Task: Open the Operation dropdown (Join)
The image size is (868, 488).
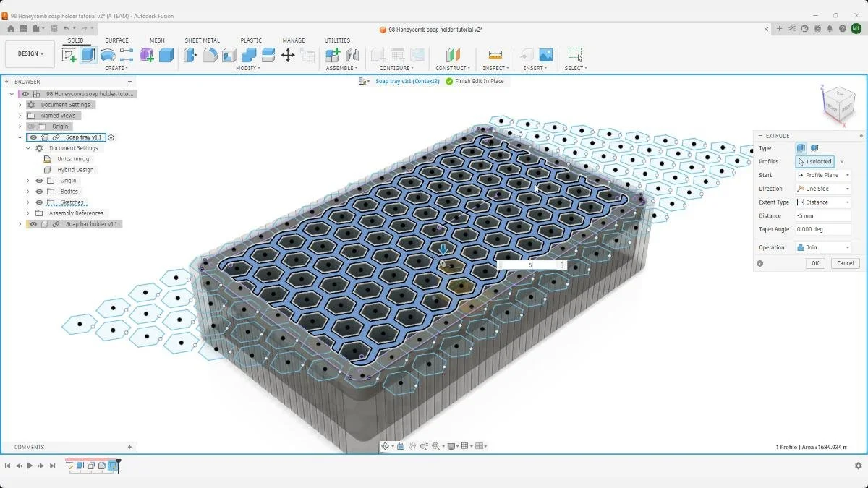Action: point(823,247)
